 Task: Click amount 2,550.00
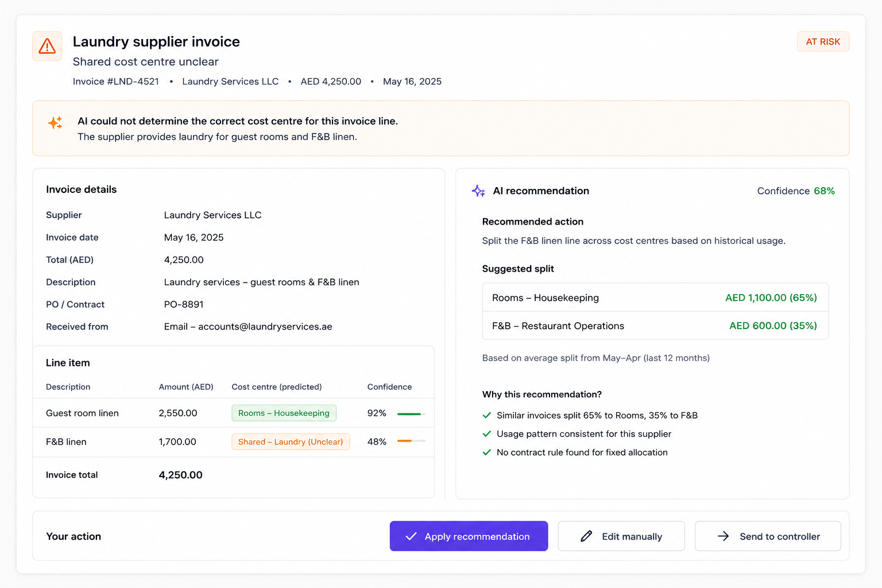tap(178, 413)
